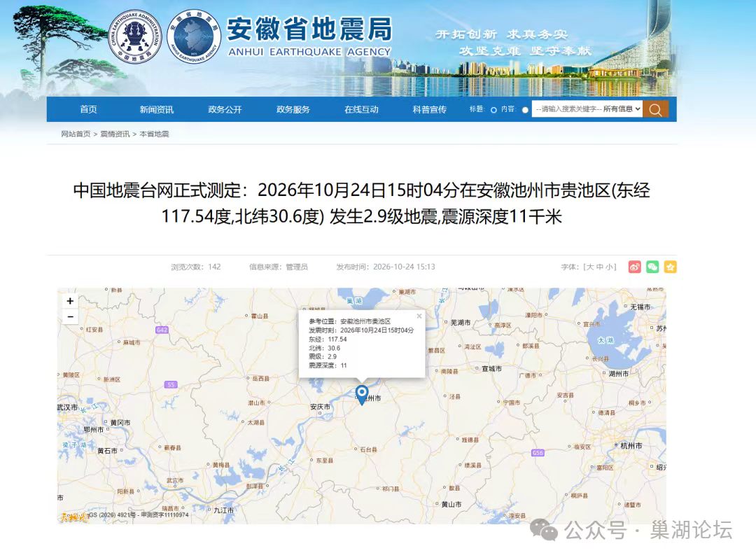
Task: Click the earthquake headline starting 中国地震台网正式测定
Action: pyautogui.click(x=362, y=203)
